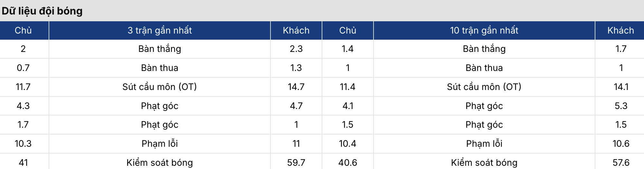
Task: Click the "Dữ liệu đội bóng" section title
Action: click(x=42, y=11)
